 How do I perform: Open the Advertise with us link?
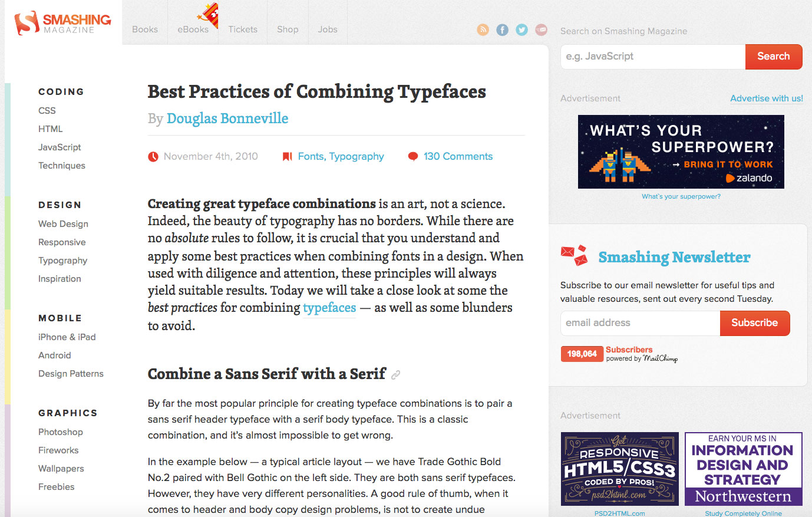(x=766, y=98)
